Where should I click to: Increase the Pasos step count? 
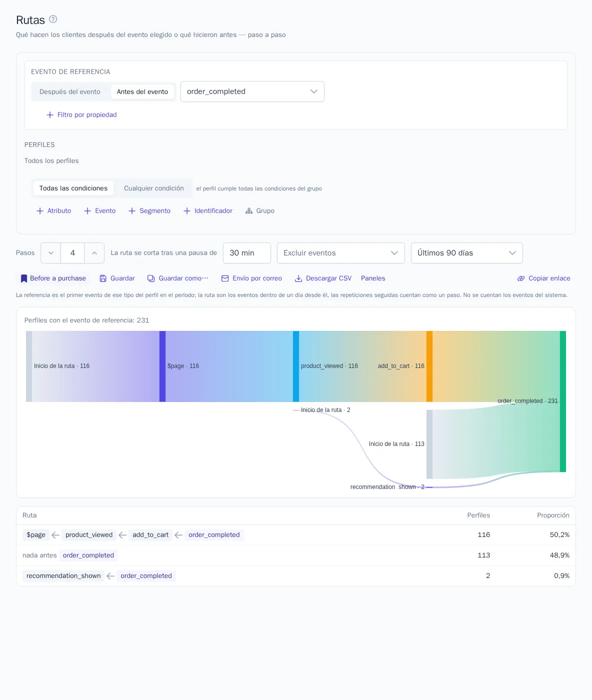pyautogui.click(x=94, y=253)
